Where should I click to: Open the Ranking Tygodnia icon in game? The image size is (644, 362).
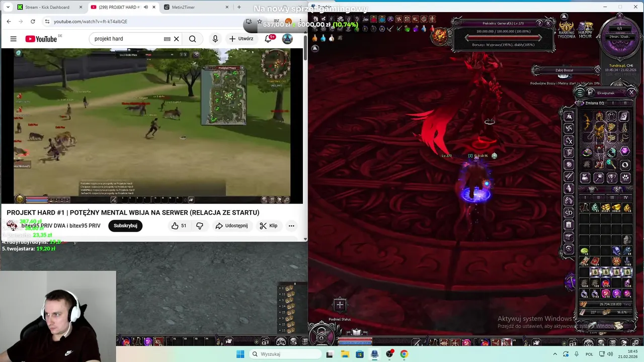566,30
